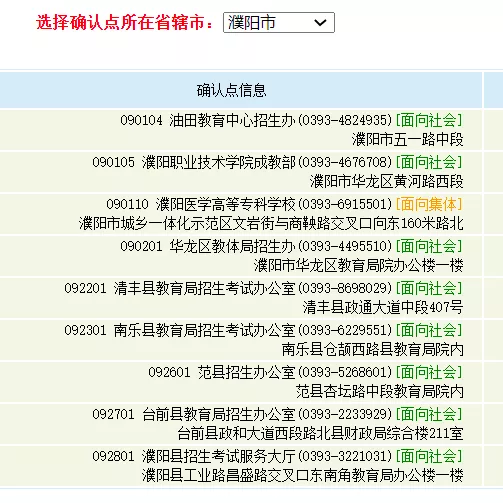This screenshot has width=503, height=503.
Task: Click address 濮阳市五一路中段
Action: [x=407, y=139]
